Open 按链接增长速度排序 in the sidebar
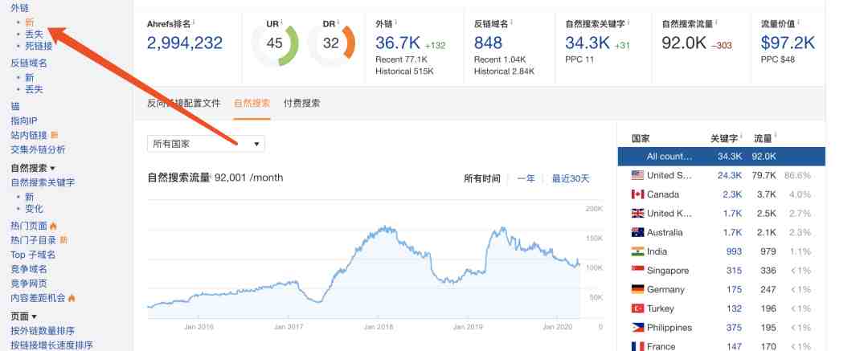Image resolution: width=868 pixels, height=351 pixels. (51, 345)
